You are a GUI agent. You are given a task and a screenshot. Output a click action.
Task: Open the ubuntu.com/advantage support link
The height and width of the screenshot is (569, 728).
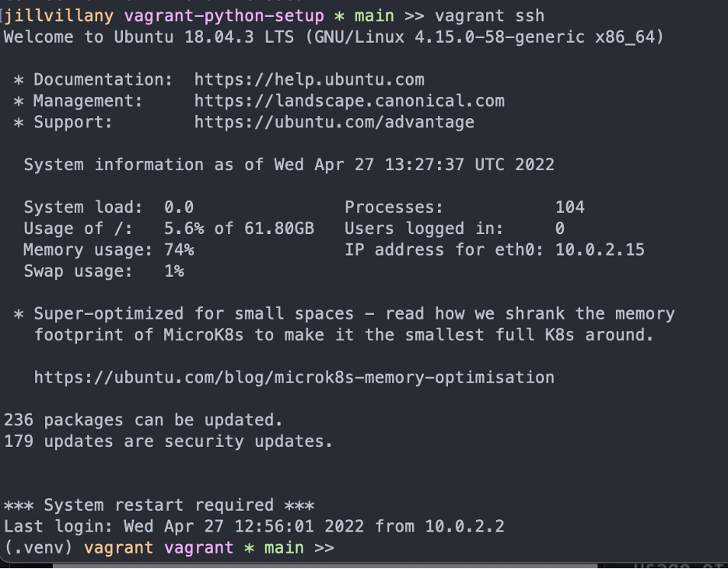coord(334,122)
